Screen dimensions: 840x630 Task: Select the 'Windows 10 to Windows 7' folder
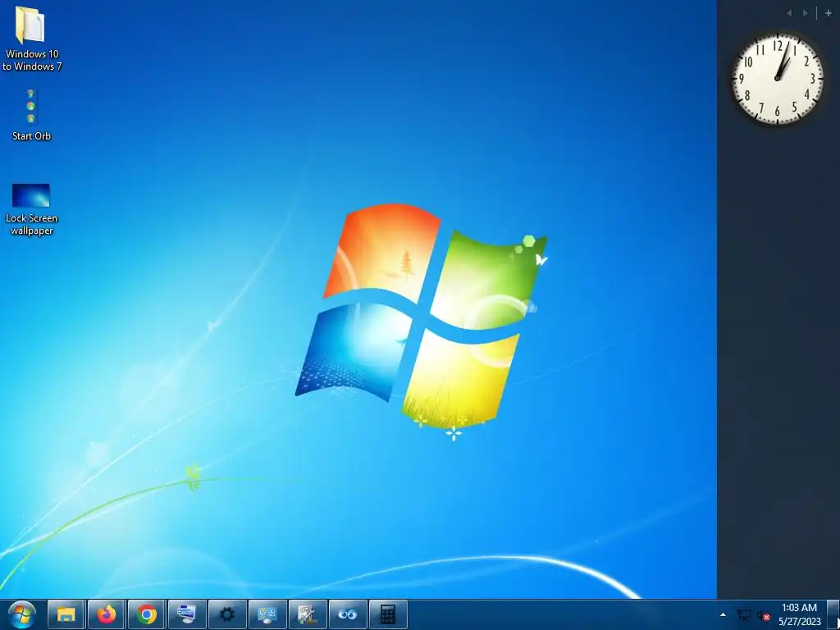click(x=31, y=39)
